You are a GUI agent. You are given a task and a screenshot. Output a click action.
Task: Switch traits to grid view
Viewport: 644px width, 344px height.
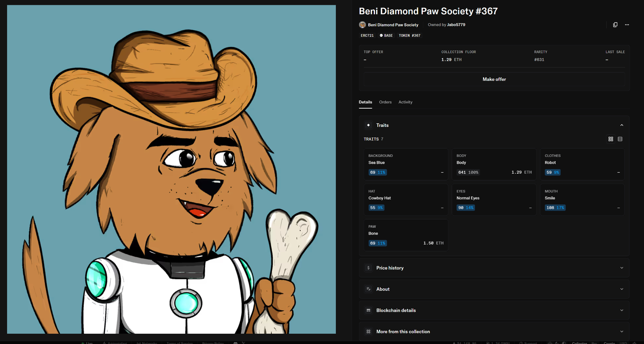(x=611, y=139)
